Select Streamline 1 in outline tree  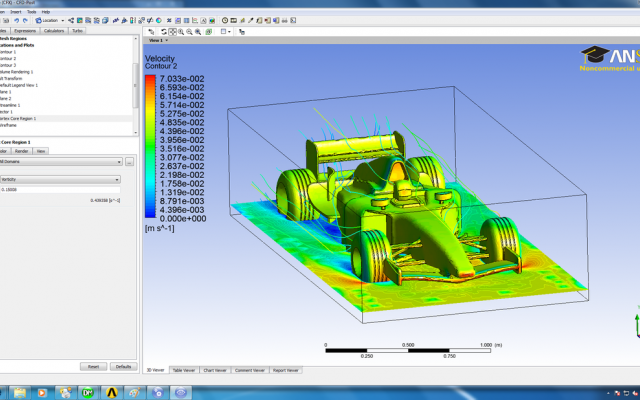(8, 105)
